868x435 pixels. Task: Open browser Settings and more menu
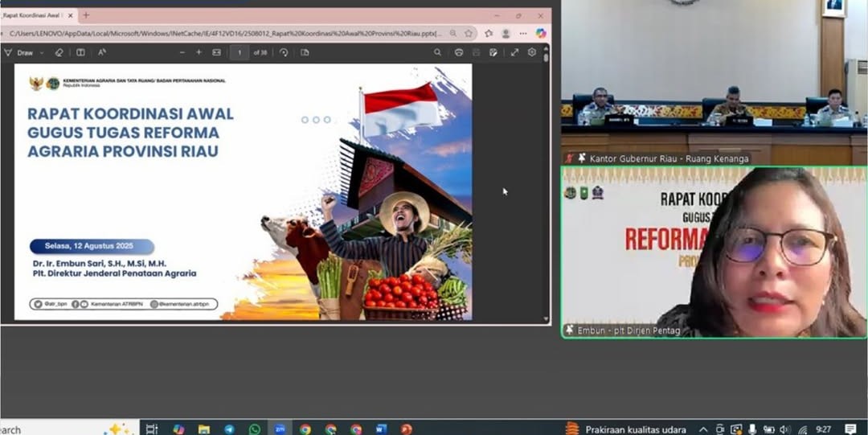523,33
